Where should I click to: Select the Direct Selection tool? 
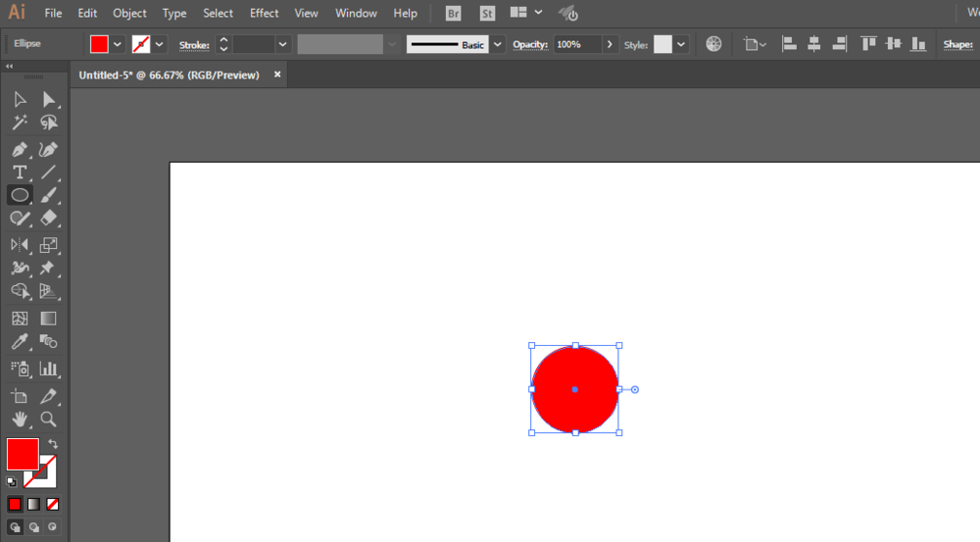[48, 99]
